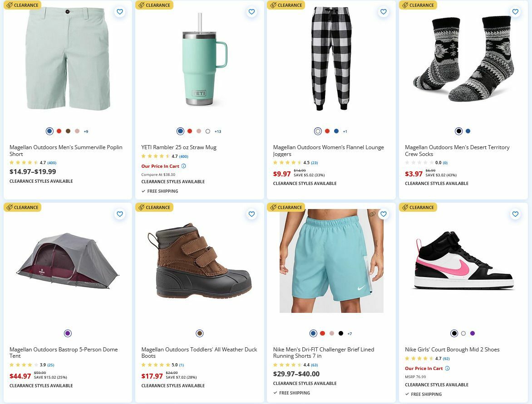Screen dimensions: 532x404
Task: Add the Bastrop Dome Tent to your wishlist
Action: tap(120, 214)
